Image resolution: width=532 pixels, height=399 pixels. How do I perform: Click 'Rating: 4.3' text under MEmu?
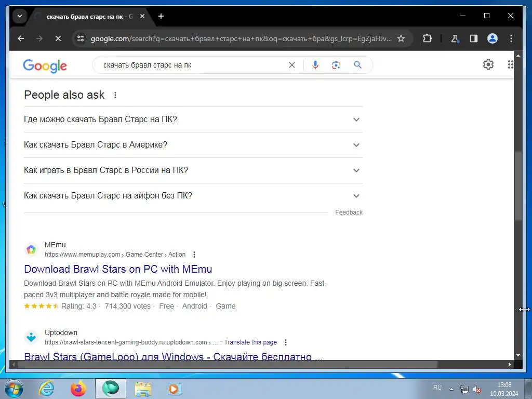coord(79,306)
